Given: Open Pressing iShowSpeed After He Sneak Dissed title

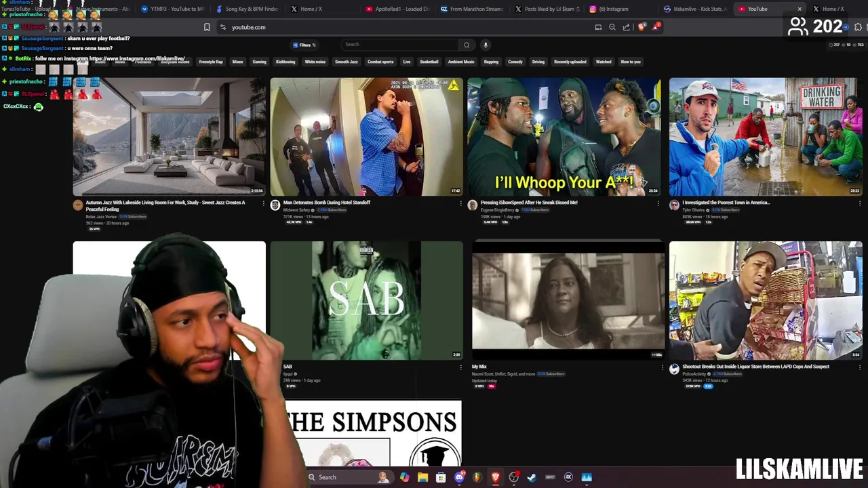Looking at the screenshot, I should click(x=529, y=203).
